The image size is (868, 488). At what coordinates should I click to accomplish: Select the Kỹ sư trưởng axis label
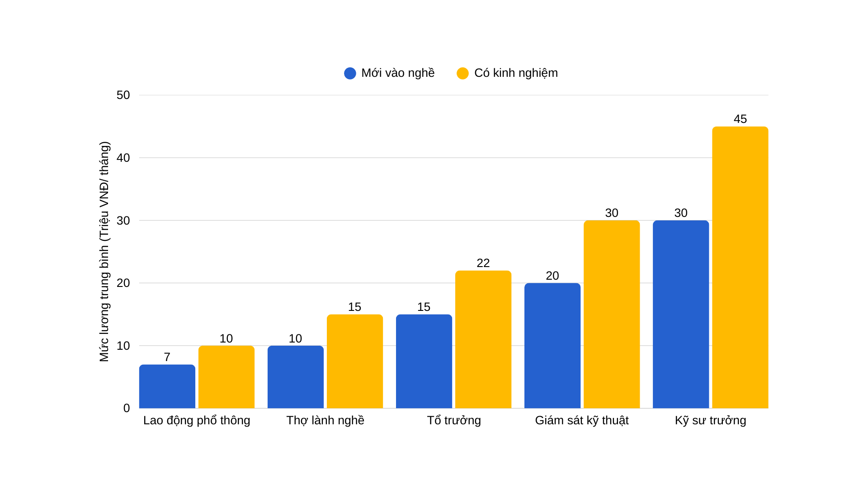[710, 421]
